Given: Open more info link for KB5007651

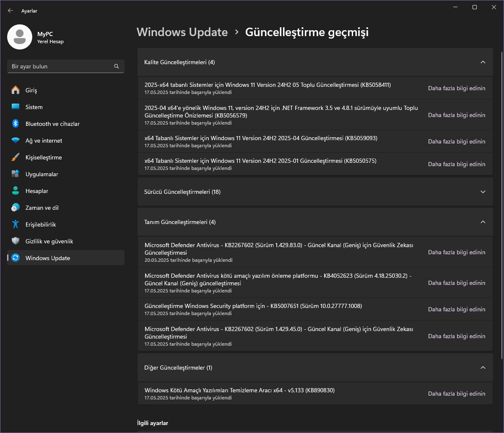Looking at the screenshot, I should coord(457,309).
